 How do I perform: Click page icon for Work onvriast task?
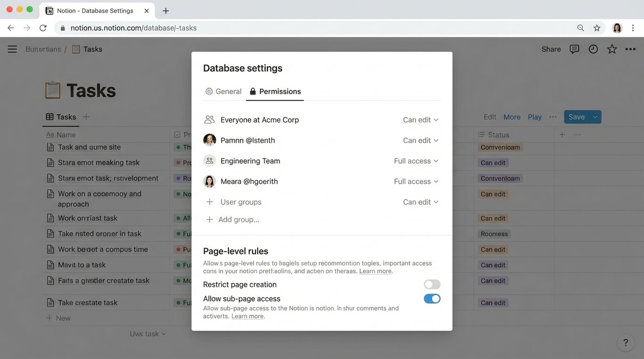click(50, 218)
